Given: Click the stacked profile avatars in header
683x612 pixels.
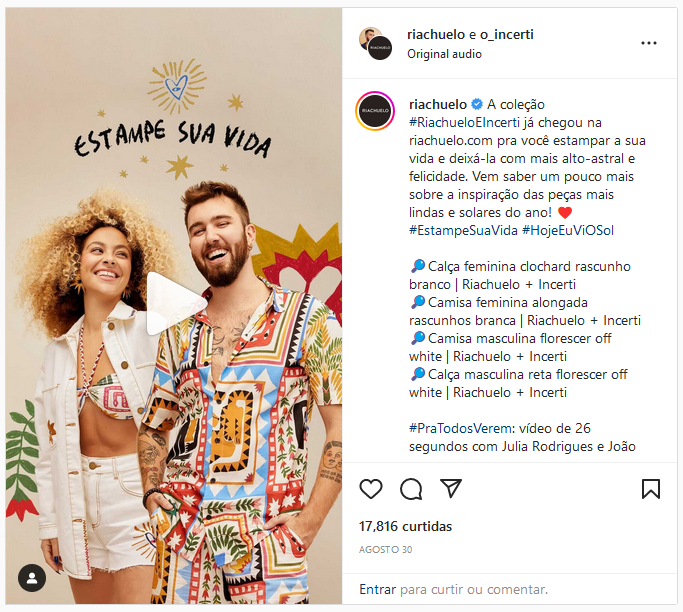Looking at the screenshot, I should [375, 43].
